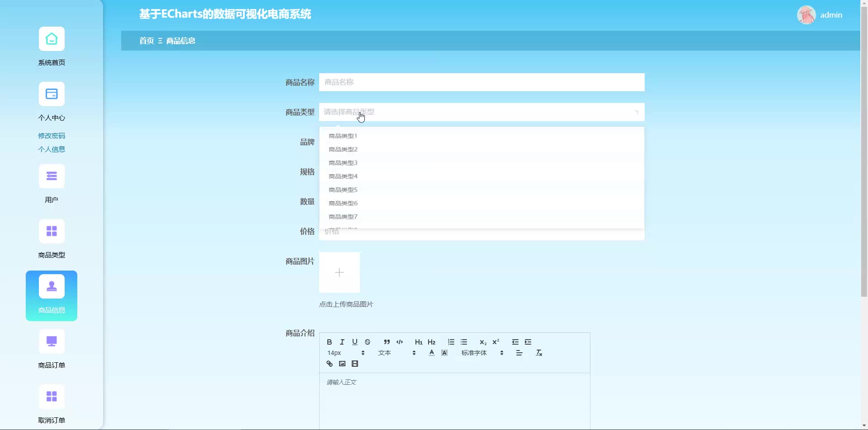Click the 首页 breadcrumb link
868x430 pixels.
[x=146, y=41]
